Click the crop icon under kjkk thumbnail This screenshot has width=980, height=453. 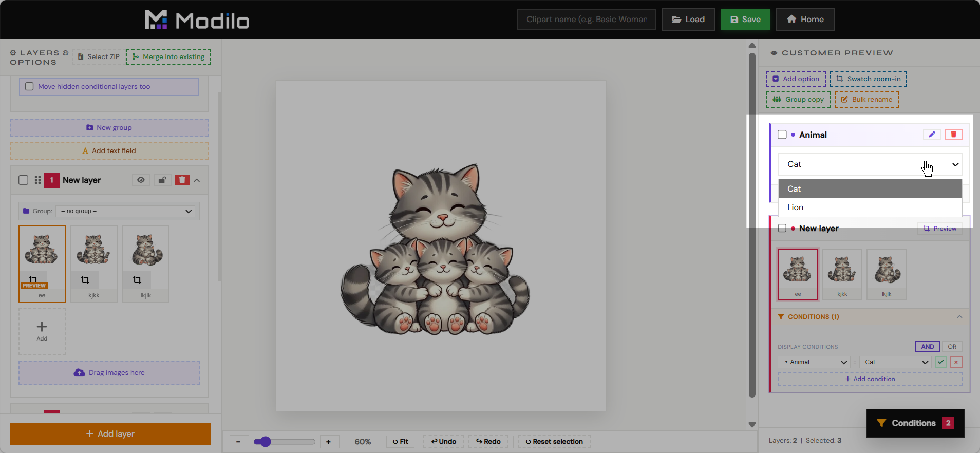(85, 280)
